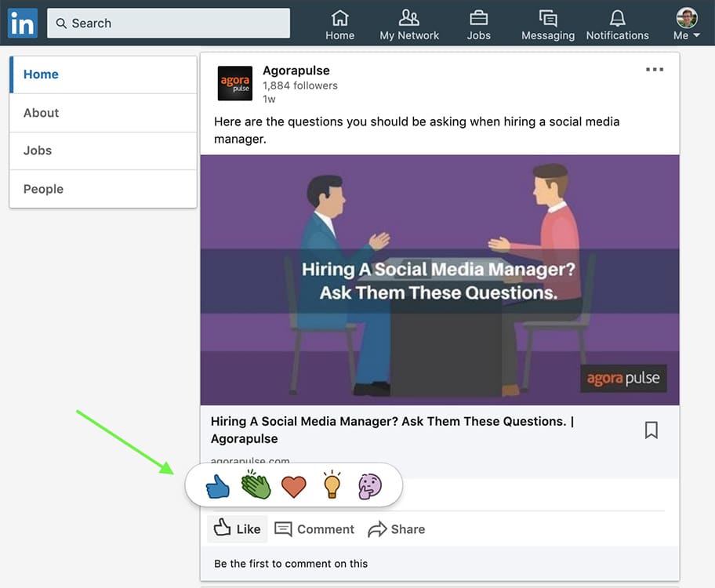The width and height of the screenshot is (715, 588).
Task: Select the Home tab in sidebar
Action: (103, 74)
